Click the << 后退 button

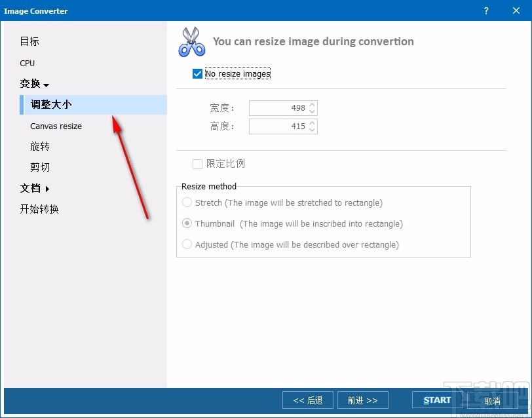308,400
